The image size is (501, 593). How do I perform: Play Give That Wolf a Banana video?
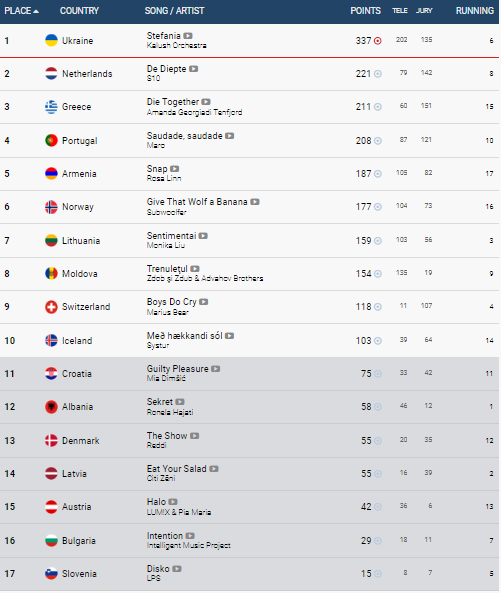(255, 202)
